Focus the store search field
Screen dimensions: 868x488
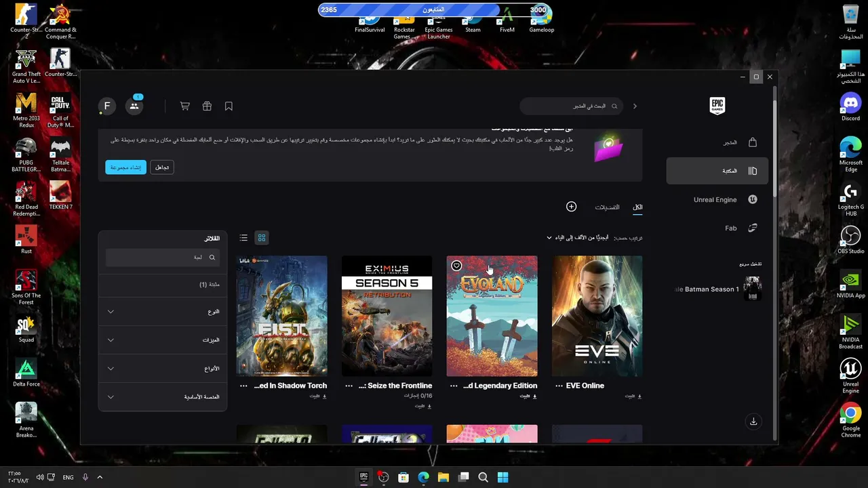click(572, 106)
